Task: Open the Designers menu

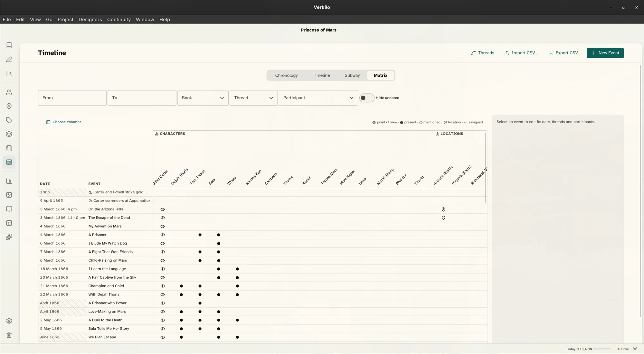Action: click(90, 20)
